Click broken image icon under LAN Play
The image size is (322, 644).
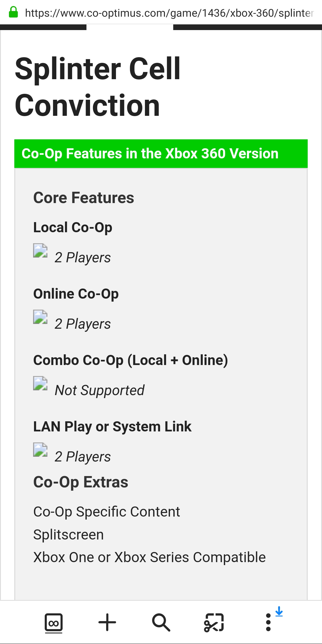click(x=40, y=450)
